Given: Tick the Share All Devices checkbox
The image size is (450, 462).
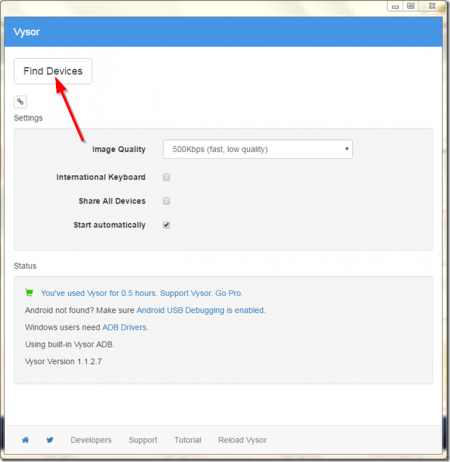Looking at the screenshot, I should pyautogui.click(x=166, y=201).
